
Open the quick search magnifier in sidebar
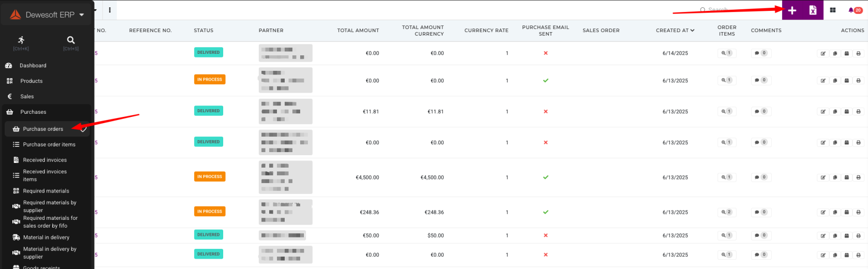click(x=71, y=42)
